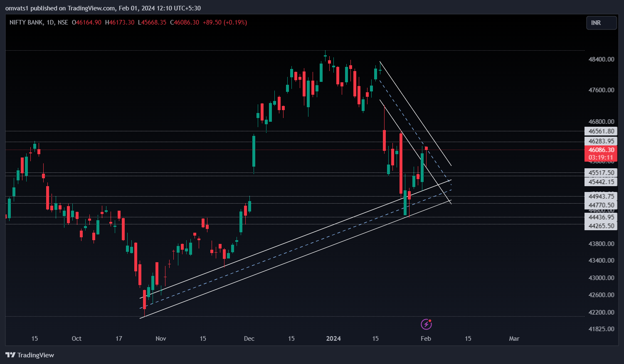Click the purple lightning event icon
Image resolution: width=624 pixels, height=364 pixels.
coord(426,324)
